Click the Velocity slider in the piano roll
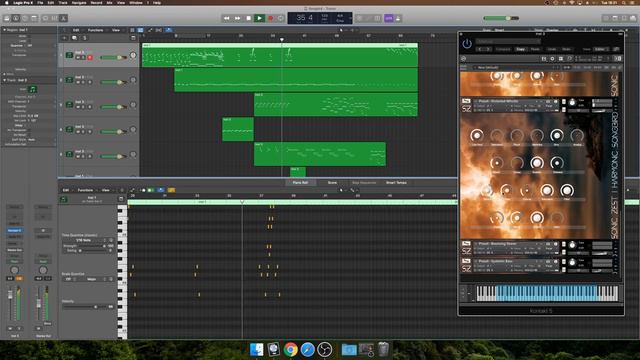Screen dimensions: 640x360 [x=87, y=307]
